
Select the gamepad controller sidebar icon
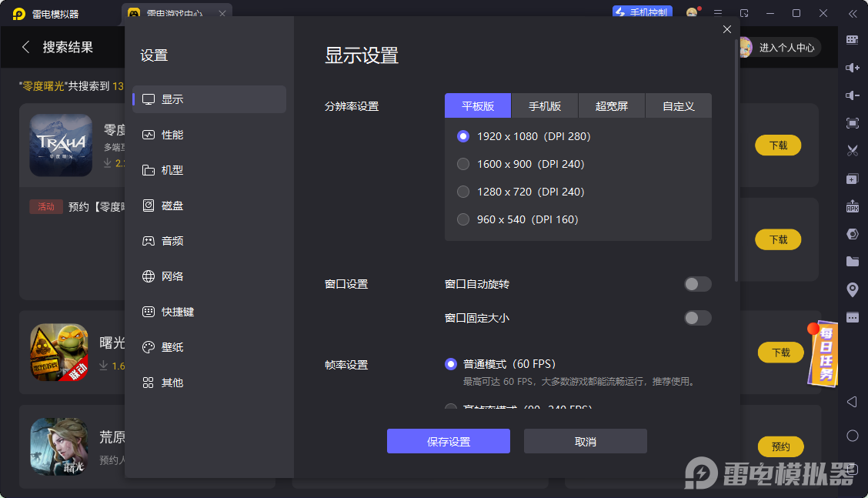[853, 234]
